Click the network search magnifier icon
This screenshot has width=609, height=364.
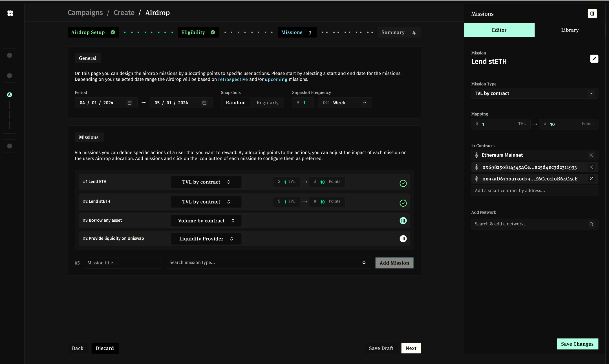click(x=591, y=224)
